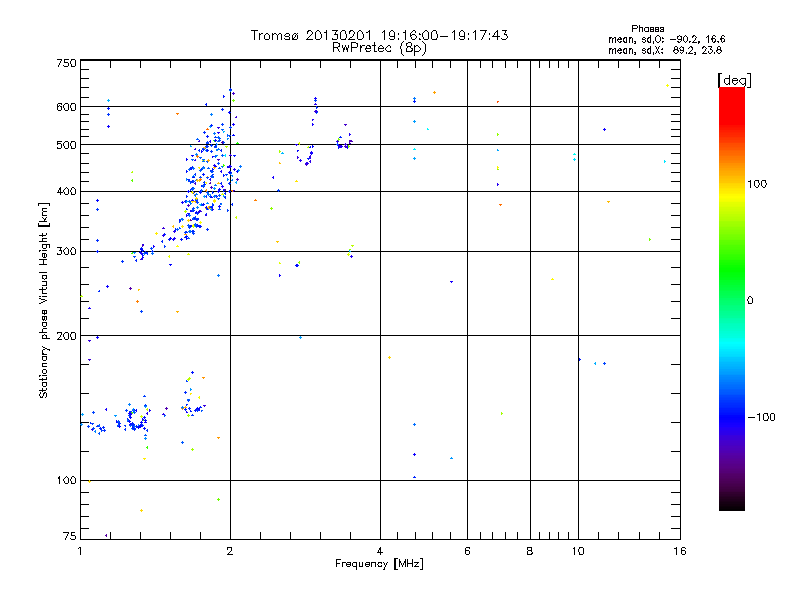The height and width of the screenshot is (600, 800).
Task: Click the y-axis label '750'
Action: click(66, 63)
